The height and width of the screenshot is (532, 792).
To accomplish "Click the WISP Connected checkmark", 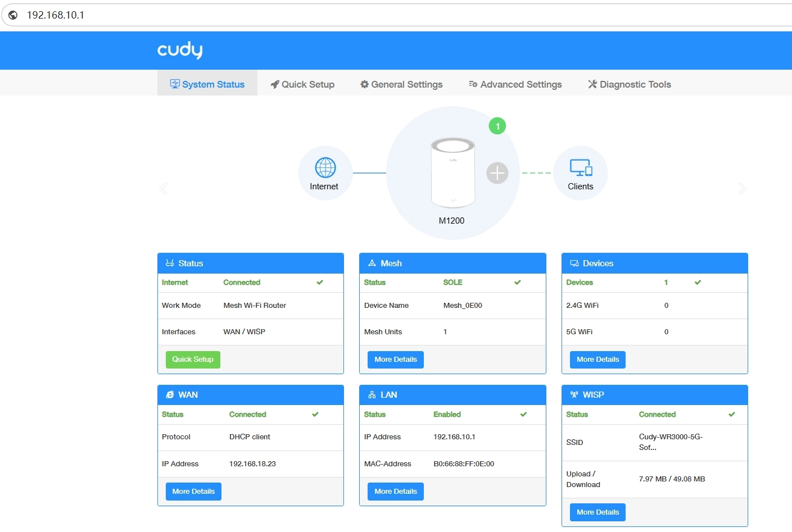I will (x=732, y=415).
